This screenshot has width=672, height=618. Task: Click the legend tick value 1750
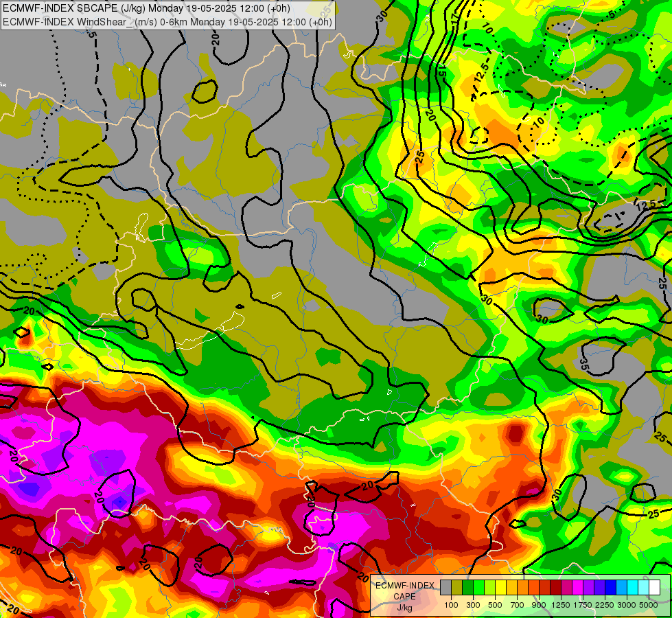[583, 605]
